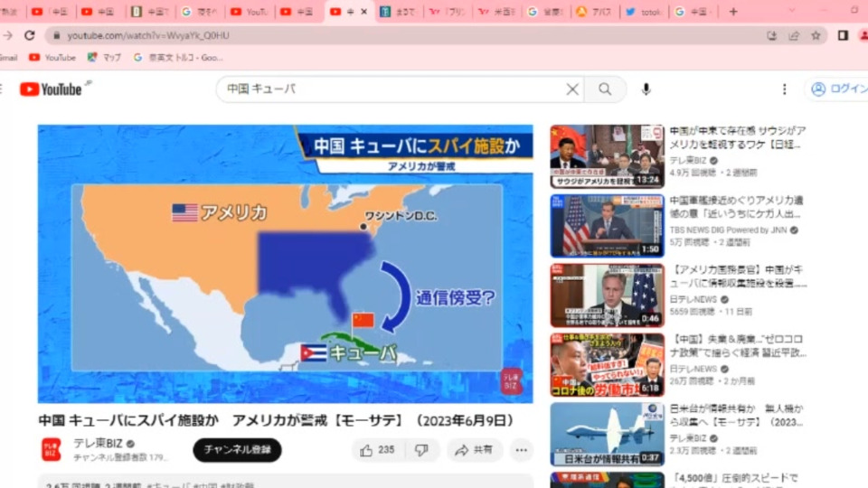Open the テレ東BIZ channel name link

[x=98, y=444]
